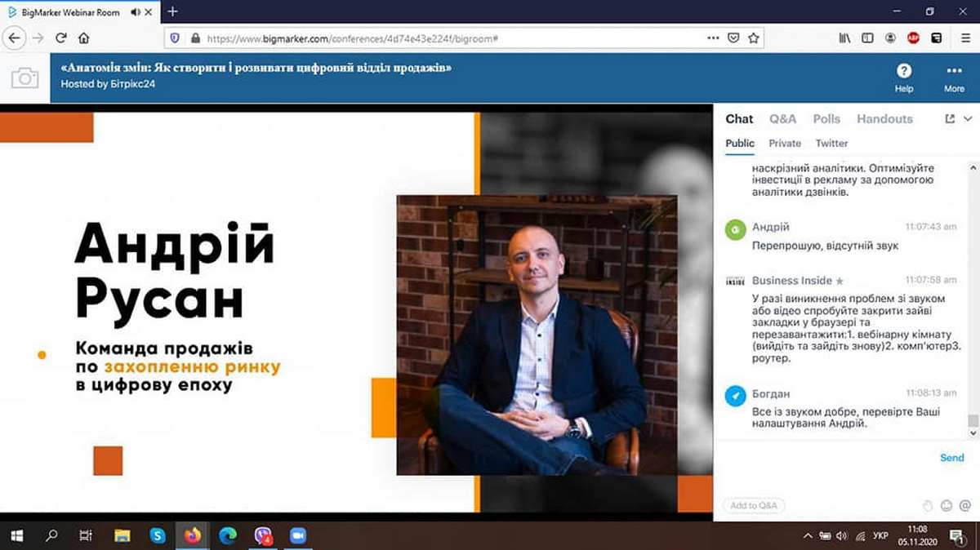The image size is (980, 550).
Task: Click the Adblock Plus extension icon
Action: pyautogui.click(x=914, y=38)
